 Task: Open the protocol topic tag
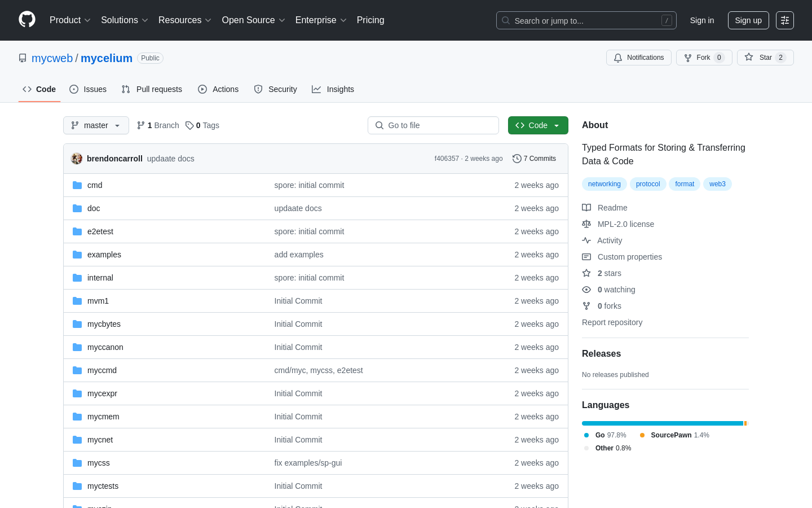pyautogui.click(x=648, y=184)
